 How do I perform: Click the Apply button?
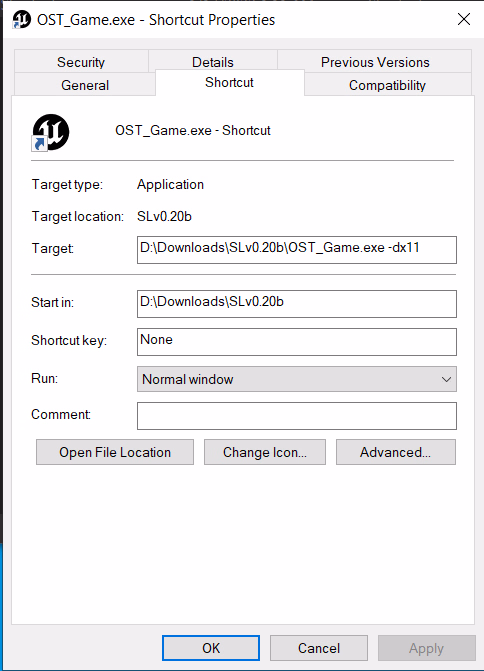coord(427,648)
